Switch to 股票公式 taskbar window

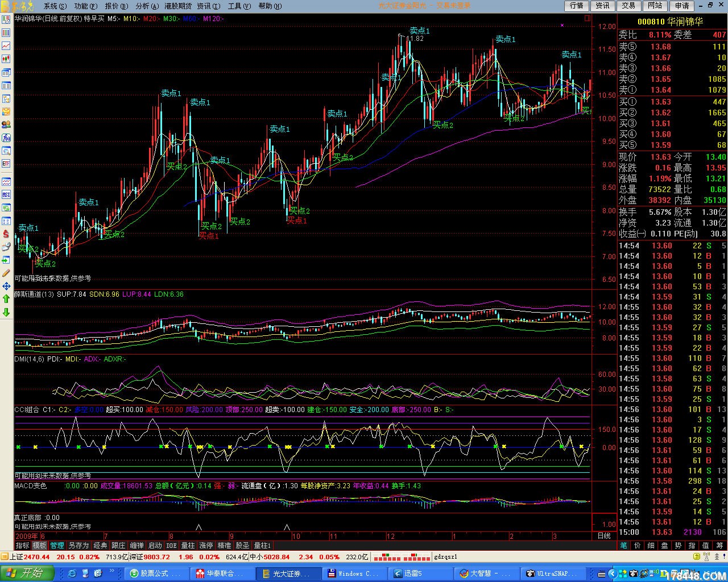[x=156, y=573]
